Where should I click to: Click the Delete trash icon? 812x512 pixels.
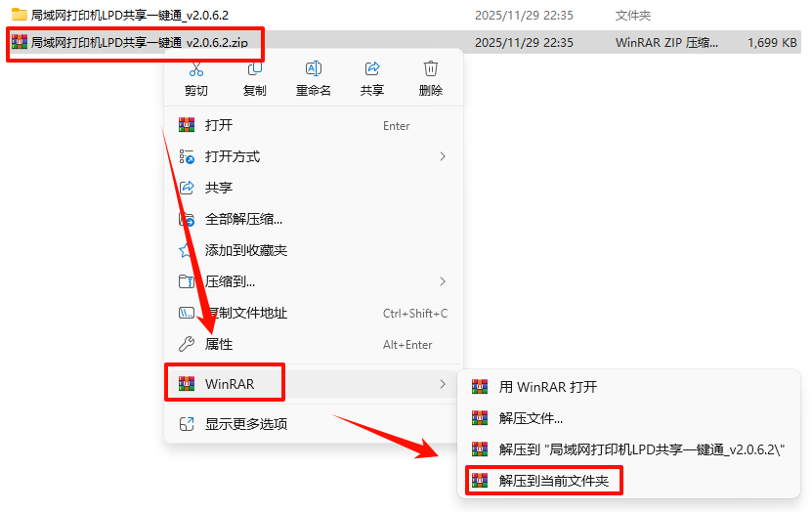tap(430, 68)
